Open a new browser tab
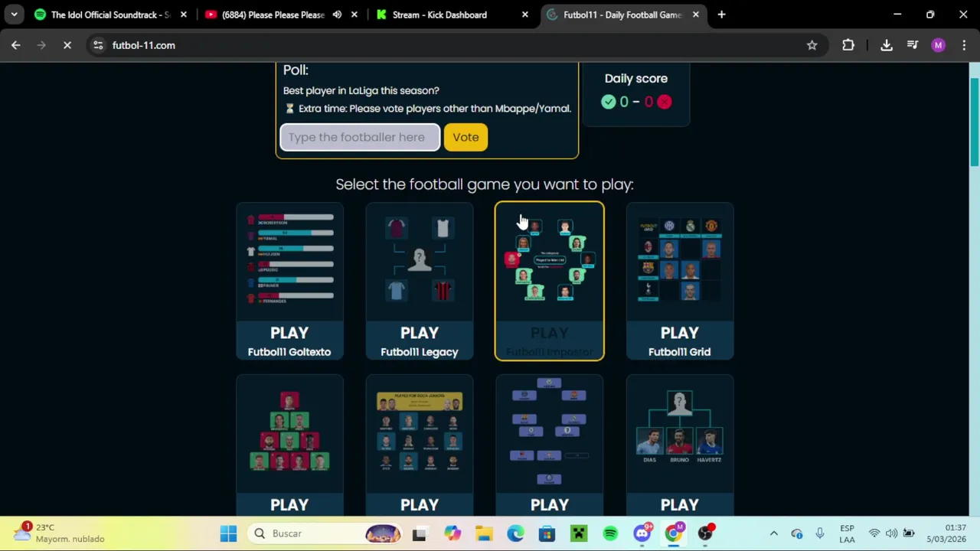Screen dimensions: 980x551 click(721, 15)
